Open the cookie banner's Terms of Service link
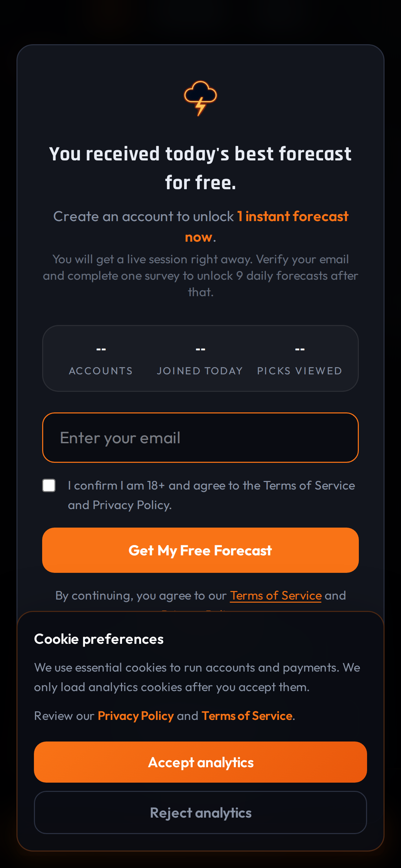The image size is (401, 868). point(247,716)
